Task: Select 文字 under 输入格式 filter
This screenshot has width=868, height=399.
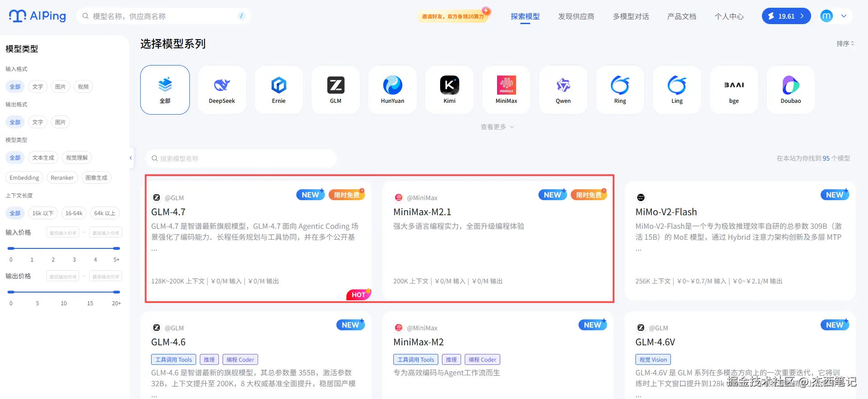Action: coord(38,86)
